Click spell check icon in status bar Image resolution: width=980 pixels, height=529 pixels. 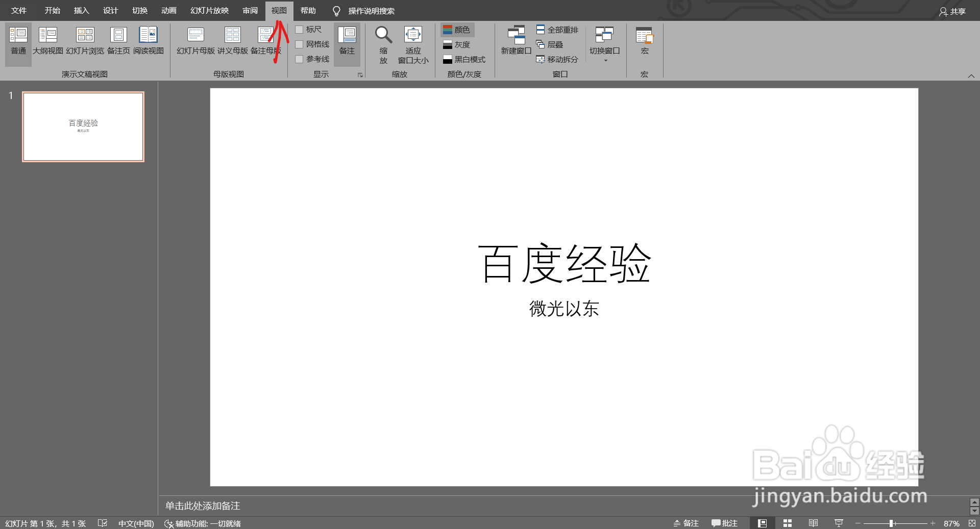click(x=102, y=523)
